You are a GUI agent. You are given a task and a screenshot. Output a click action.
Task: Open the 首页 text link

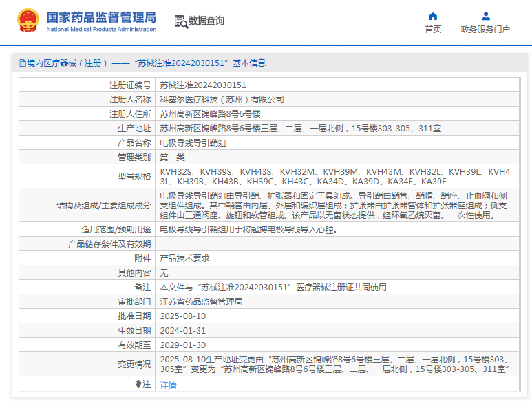coord(433,30)
